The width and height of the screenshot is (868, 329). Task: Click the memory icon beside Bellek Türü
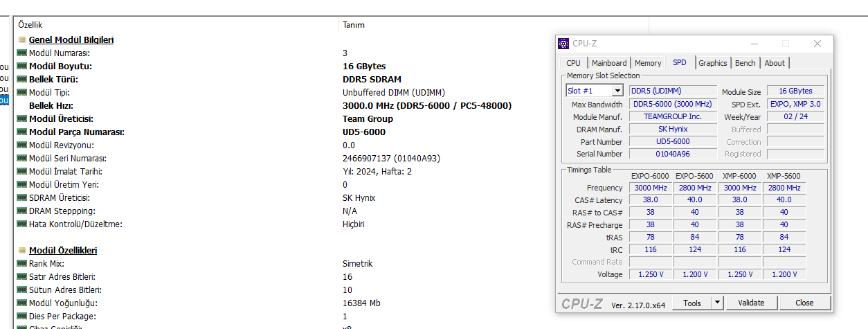point(21,79)
